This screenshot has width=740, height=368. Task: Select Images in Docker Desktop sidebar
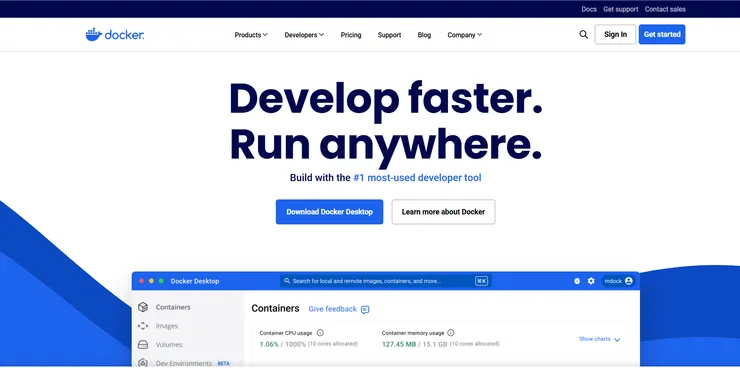point(167,326)
